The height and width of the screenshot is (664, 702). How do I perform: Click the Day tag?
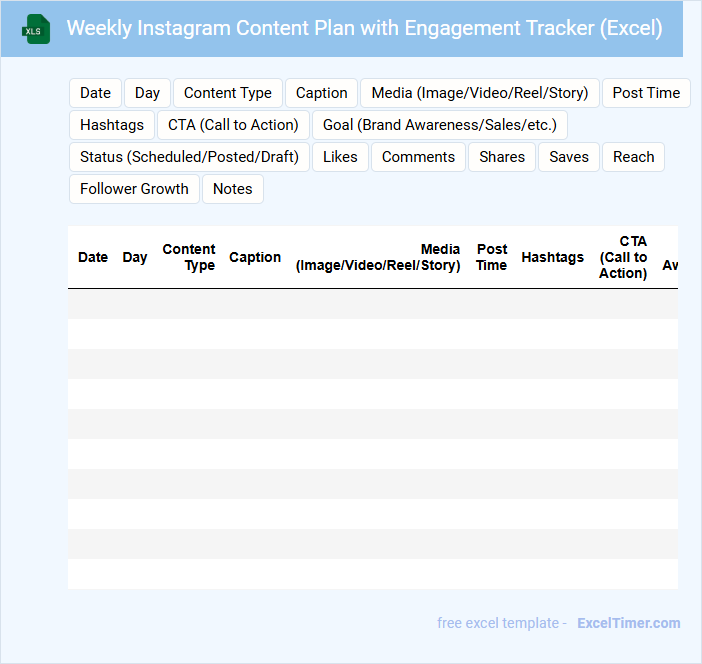(147, 93)
